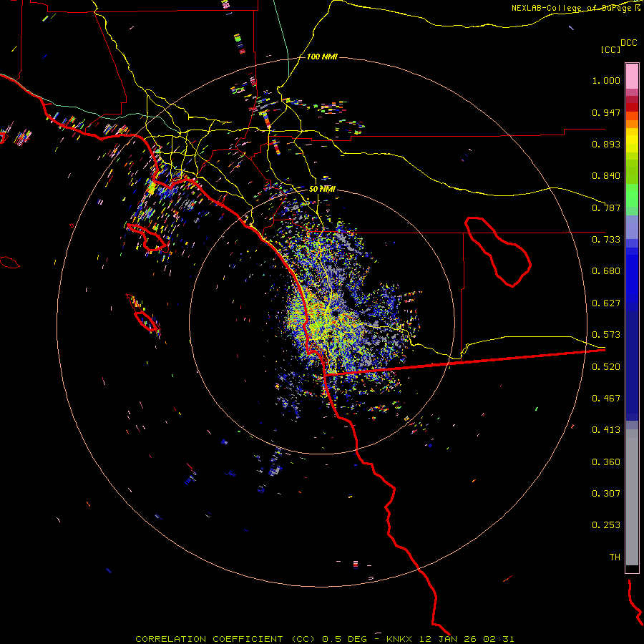Click the 100 NMI range ring label
This screenshot has width=644, height=644.
pos(322,57)
